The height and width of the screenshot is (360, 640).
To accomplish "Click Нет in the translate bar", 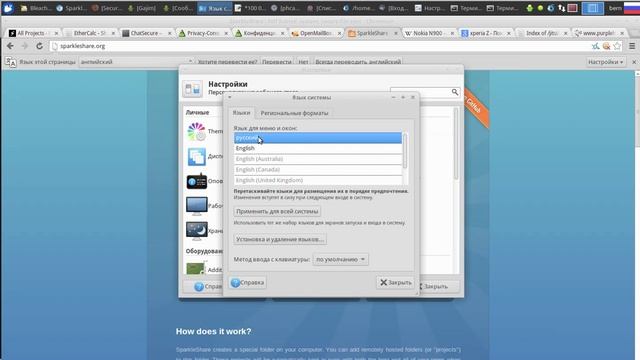I will click(x=303, y=62).
